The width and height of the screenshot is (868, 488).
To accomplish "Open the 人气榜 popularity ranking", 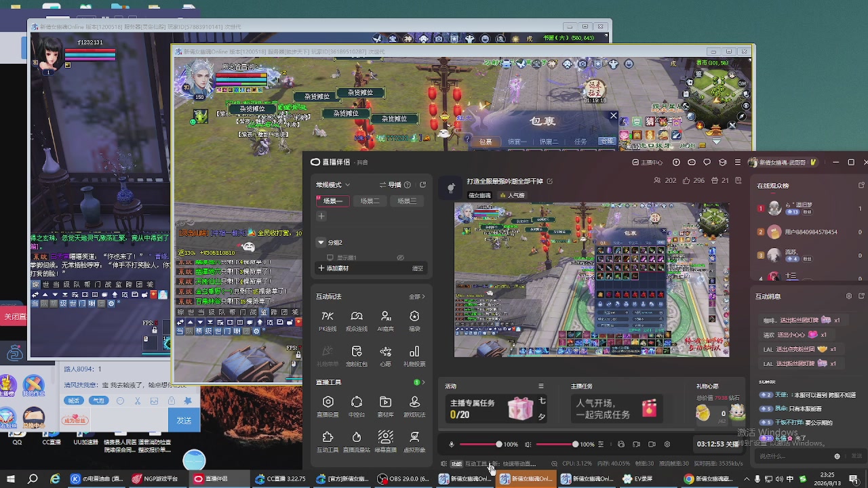I will (513, 195).
